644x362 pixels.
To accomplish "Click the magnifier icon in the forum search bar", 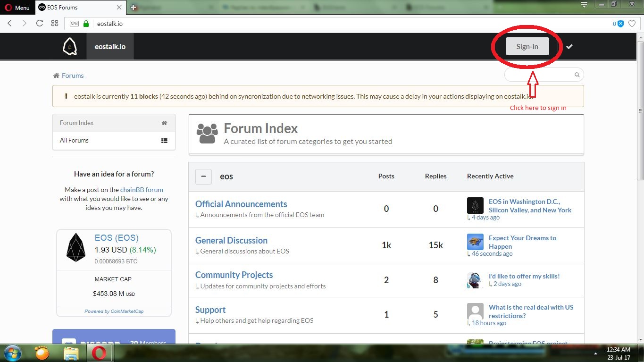I will pos(577,75).
